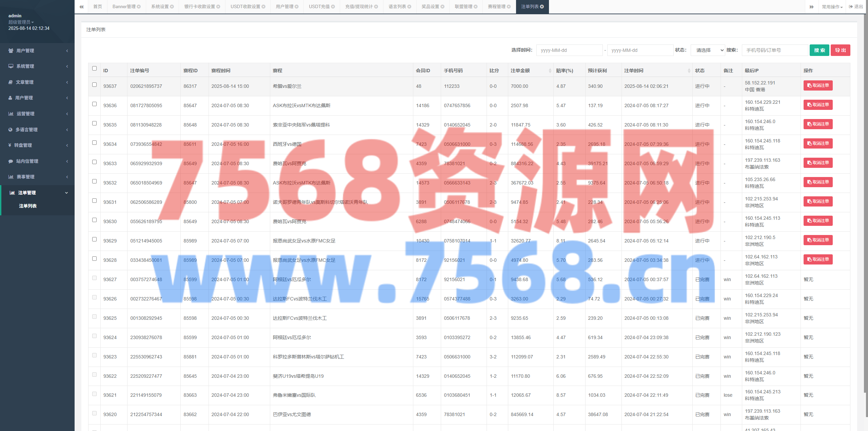Click 取消注单 for order 93636
Image resolution: width=868 pixels, height=431 pixels.
(818, 105)
